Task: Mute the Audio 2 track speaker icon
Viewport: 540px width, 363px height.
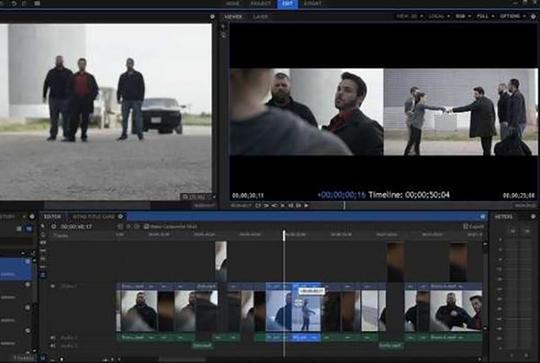Action: point(53,345)
